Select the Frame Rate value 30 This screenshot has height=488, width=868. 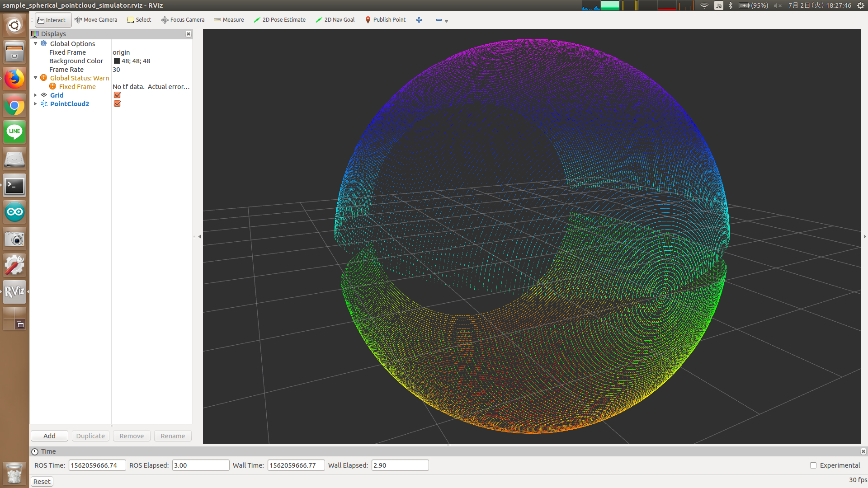click(116, 70)
